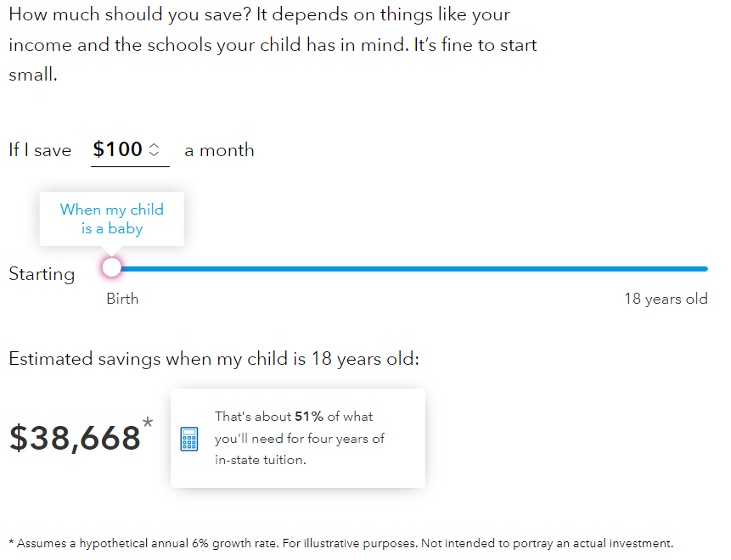Click the asterisk next to $38,668

coord(149,423)
